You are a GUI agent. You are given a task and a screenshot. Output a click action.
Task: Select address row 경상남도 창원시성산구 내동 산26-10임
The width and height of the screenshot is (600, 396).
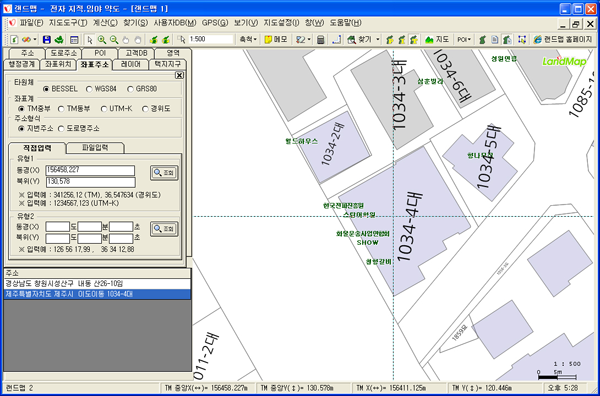pyautogui.click(x=97, y=284)
